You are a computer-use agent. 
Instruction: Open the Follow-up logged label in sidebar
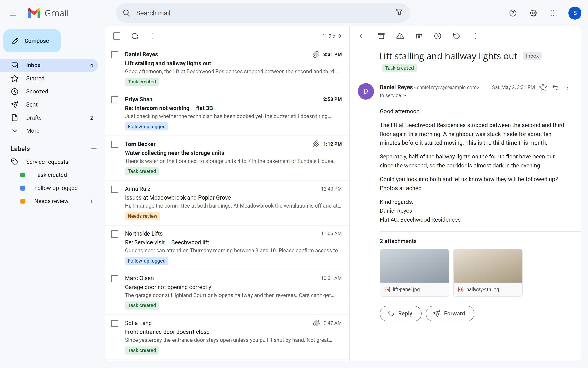point(49,188)
